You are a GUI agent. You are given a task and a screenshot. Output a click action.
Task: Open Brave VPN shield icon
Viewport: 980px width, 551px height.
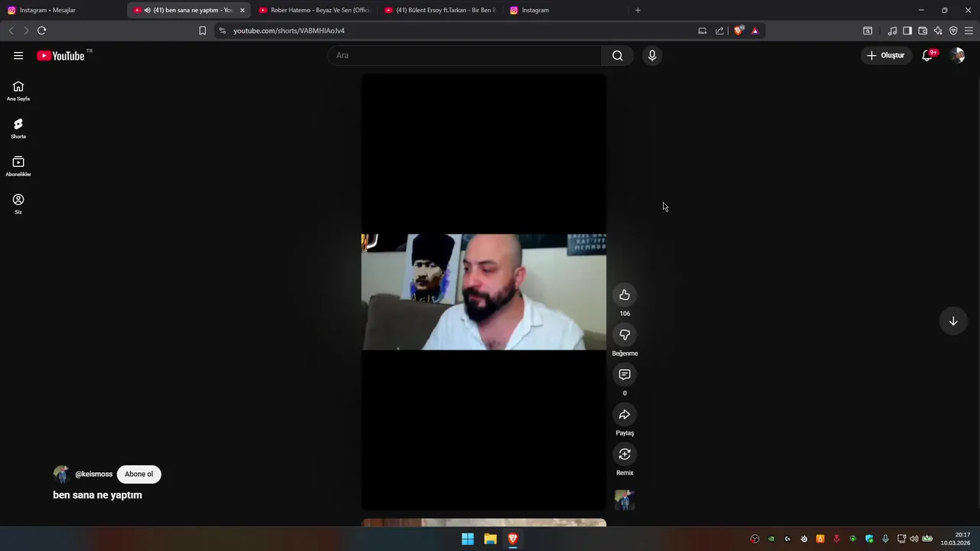[953, 31]
